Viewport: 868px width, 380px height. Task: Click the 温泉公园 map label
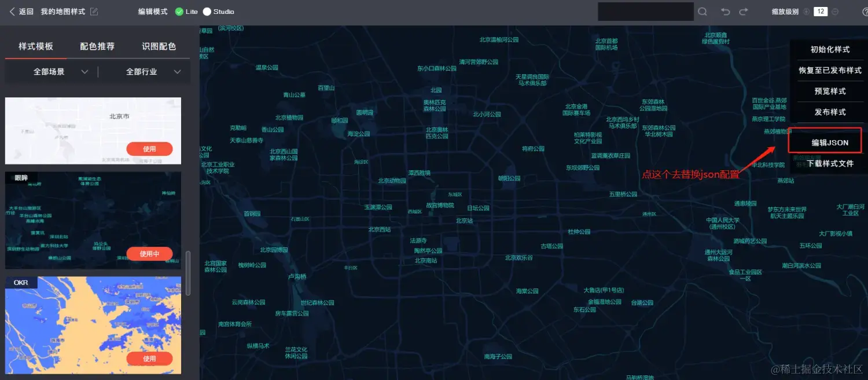267,68
